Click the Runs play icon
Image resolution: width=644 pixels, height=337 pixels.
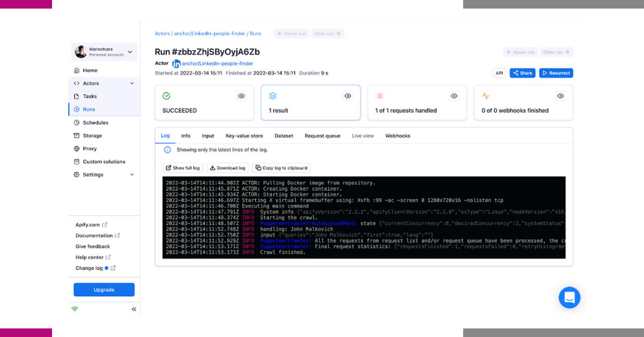(x=77, y=109)
